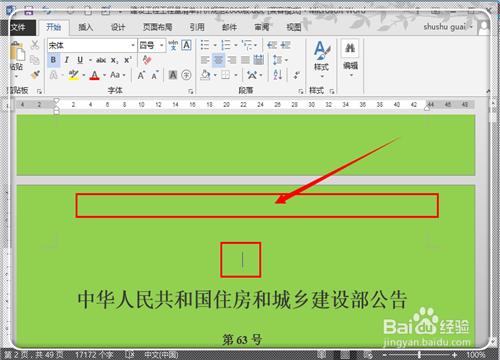Viewport: 500px width, 360px height.
Task: Click the 中文(中国) language indicator
Action: pos(161,355)
